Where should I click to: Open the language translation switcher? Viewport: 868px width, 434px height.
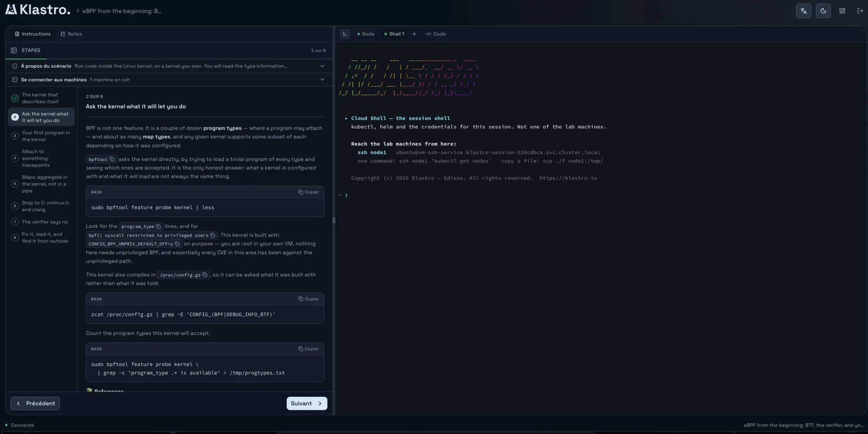click(x=803, y=11)
